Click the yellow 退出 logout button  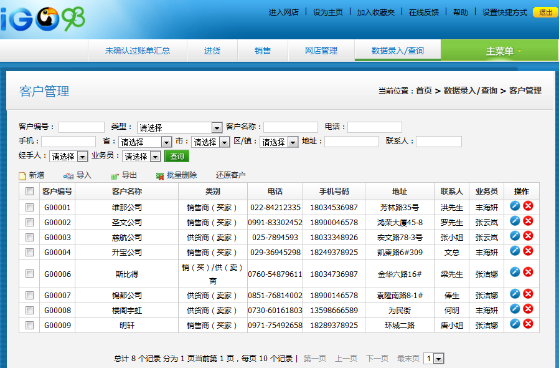point(545,12)
